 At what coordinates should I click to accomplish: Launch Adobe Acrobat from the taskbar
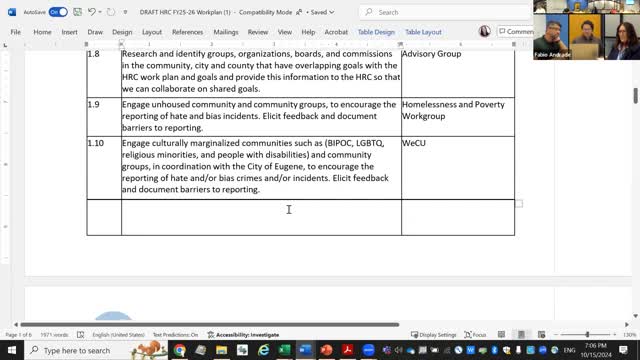pos(347,350)
